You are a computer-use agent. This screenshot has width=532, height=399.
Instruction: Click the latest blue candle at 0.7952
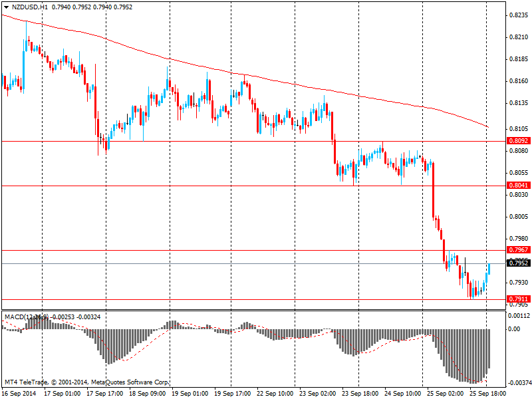489,269
